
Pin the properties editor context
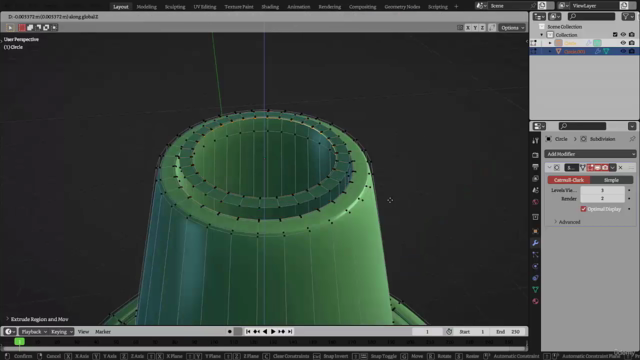632,139
